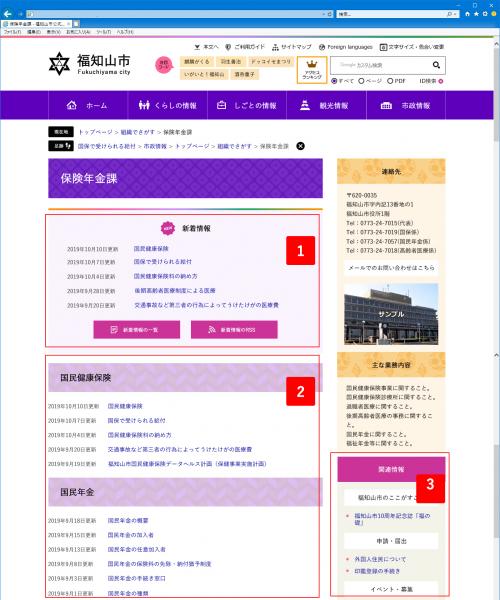
Task: Open the ご利用ガイド link
Action: click(x=245, y=47)
